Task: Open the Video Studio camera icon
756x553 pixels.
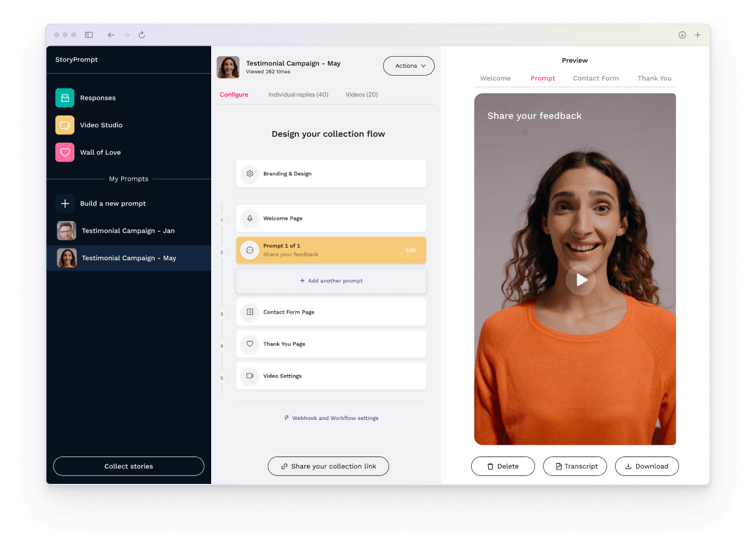Action: click(x=65, y=125)
